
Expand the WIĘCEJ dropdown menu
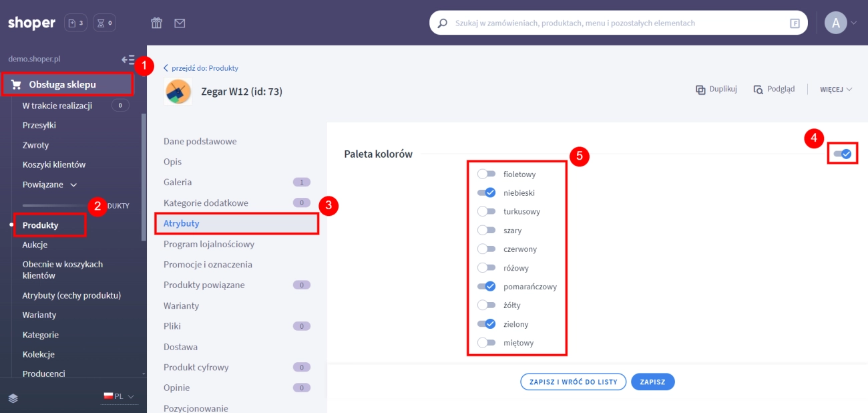coord(836,90)
